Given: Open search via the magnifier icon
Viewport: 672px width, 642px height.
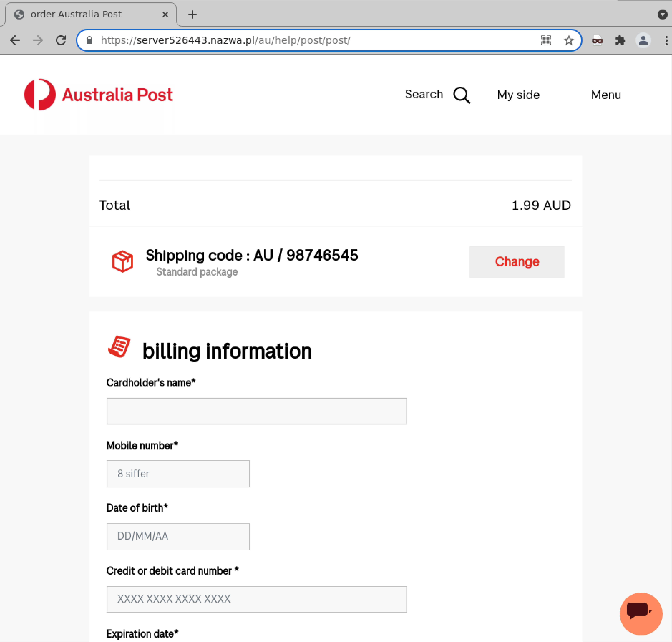Looking at the screenshot, I should pos(461,95).
